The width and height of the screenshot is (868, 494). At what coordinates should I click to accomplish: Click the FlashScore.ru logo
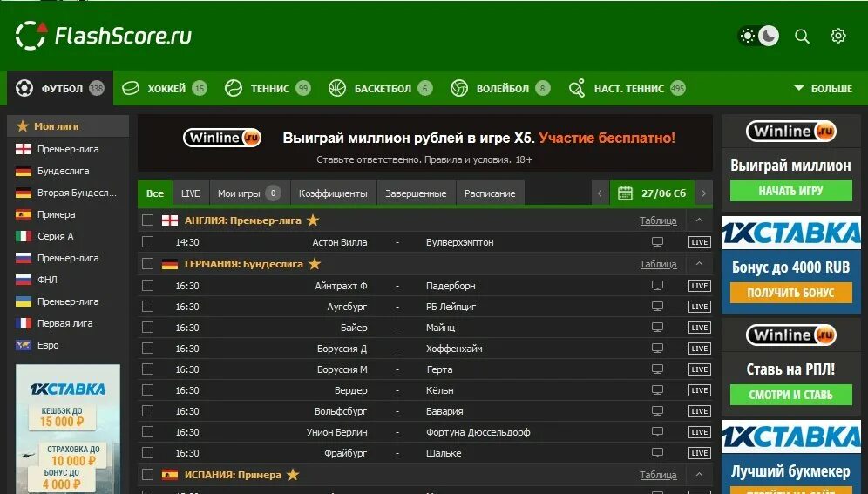pos(104,36)
